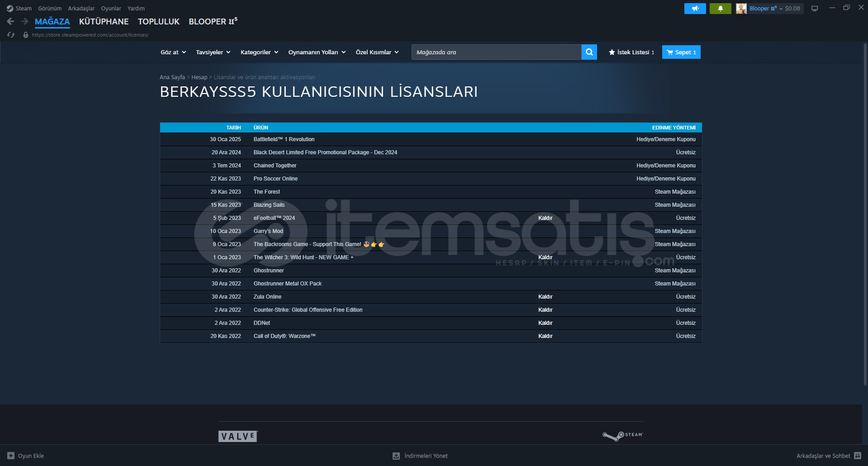Go forward with the forward arrow
The width and height of the screenshot is (868, 466).
click(25, 21)
